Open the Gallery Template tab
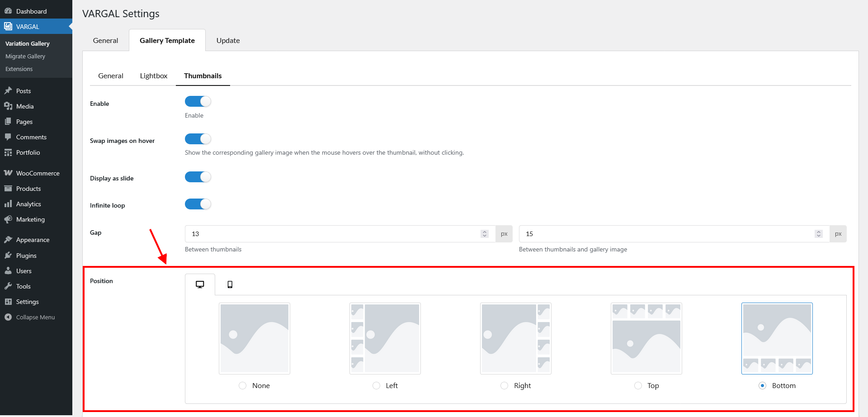Viewport: 868px width, 417px height. pyautogui.click(x=167, y=40)
